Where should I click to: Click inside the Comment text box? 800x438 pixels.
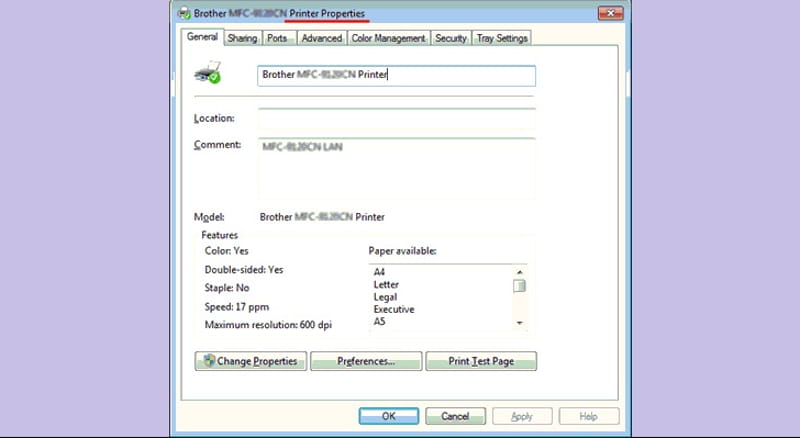click(x=396, y=168)
